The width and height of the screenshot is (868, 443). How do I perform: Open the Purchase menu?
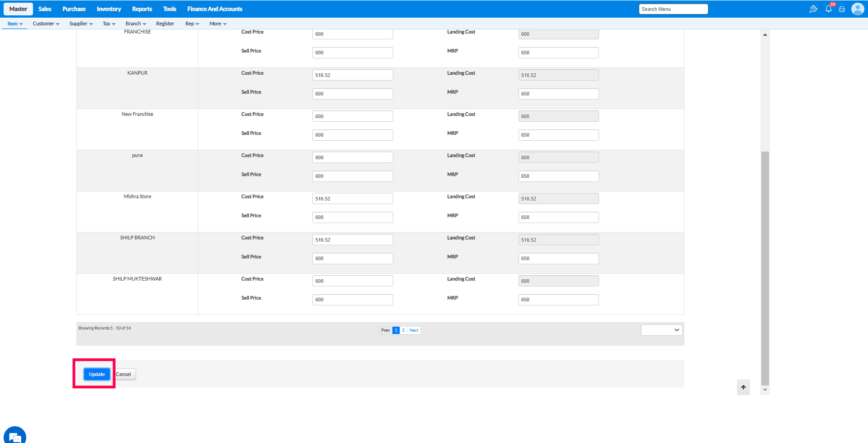click(x=74, y=9)
